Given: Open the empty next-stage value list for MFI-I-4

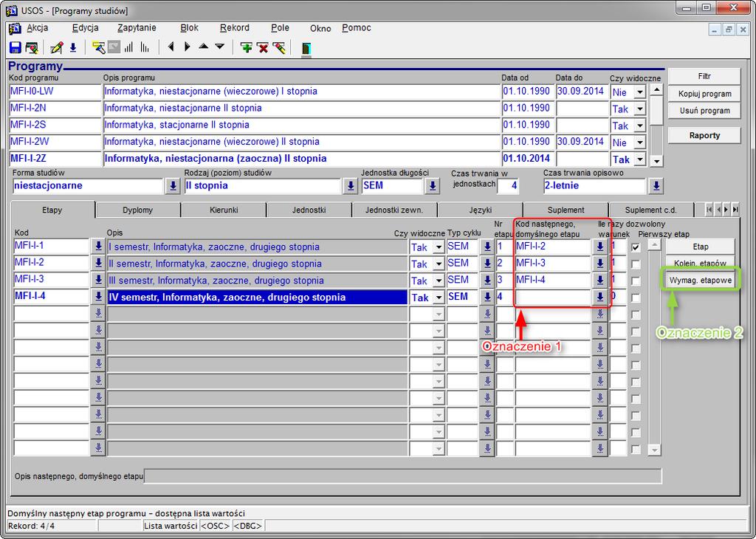Looking at the screenshot, I should pyautogui.click(x=599, y=297).
